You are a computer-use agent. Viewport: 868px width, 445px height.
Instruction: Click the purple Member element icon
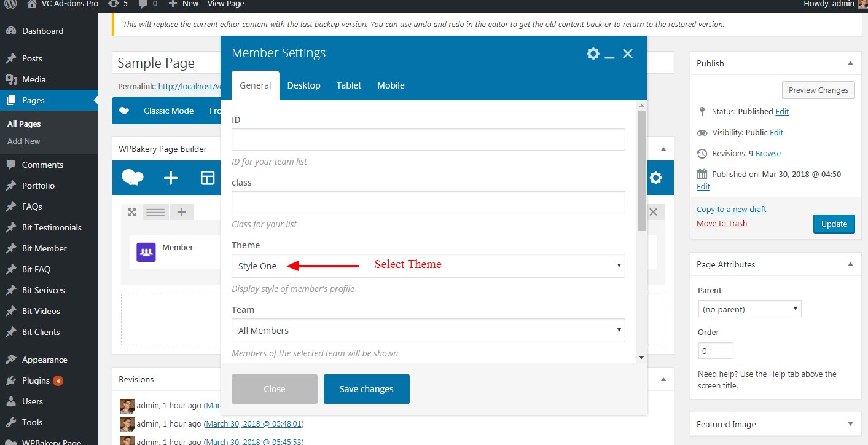click(x=146, y=252)
